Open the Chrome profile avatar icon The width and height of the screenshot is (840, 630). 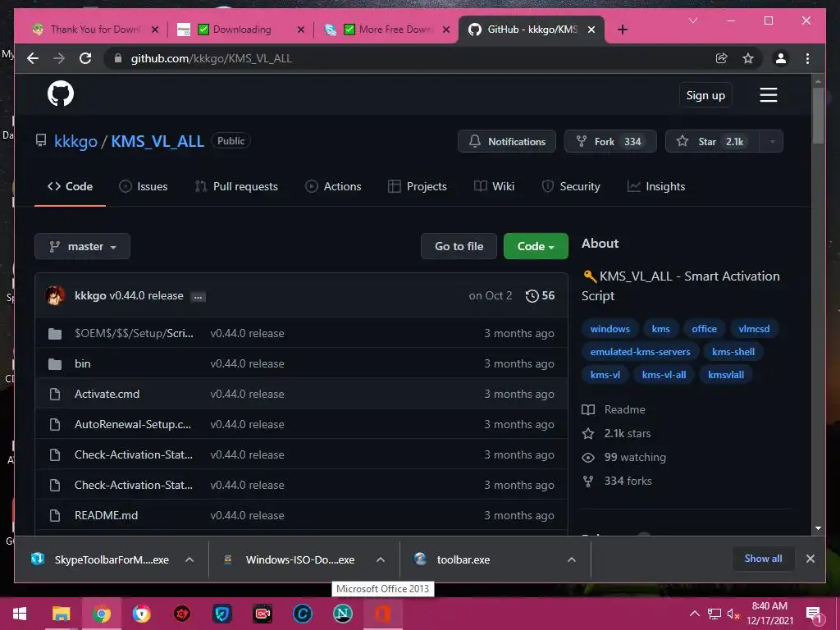pos(781,58)
